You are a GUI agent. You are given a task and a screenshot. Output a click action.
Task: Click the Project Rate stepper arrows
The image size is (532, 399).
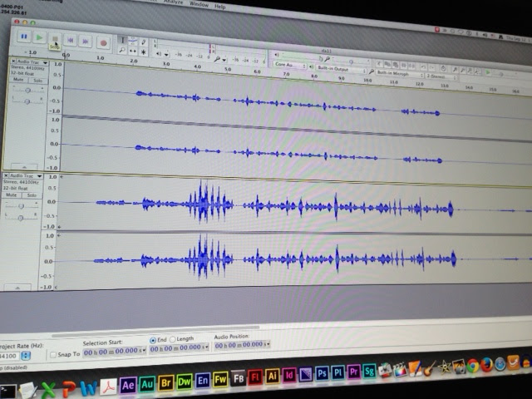[x=26, y=356]
